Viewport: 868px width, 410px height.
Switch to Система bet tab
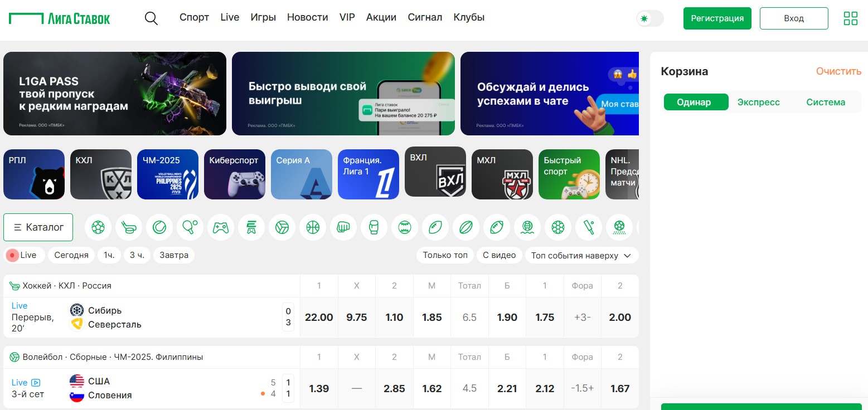tap(826, 102)
